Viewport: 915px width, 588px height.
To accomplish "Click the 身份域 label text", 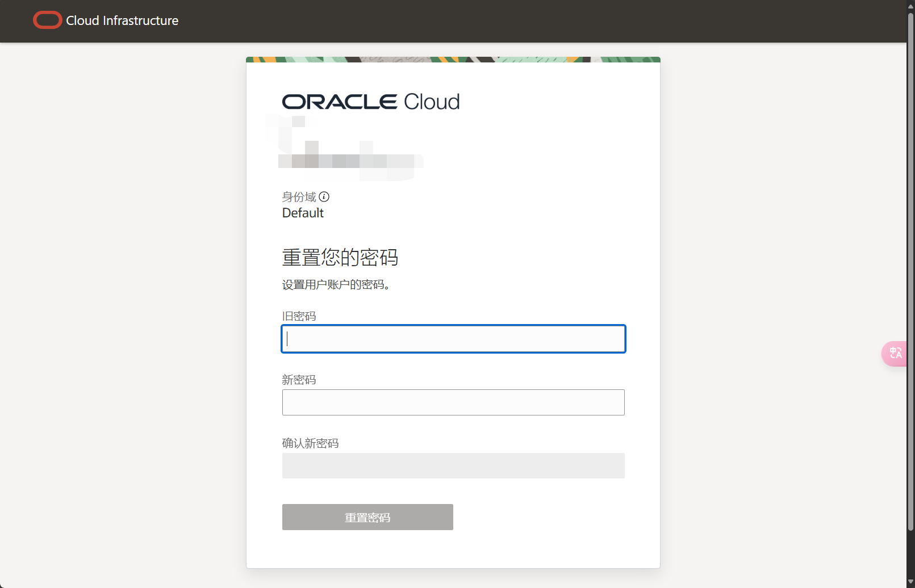I will [299, 197].
